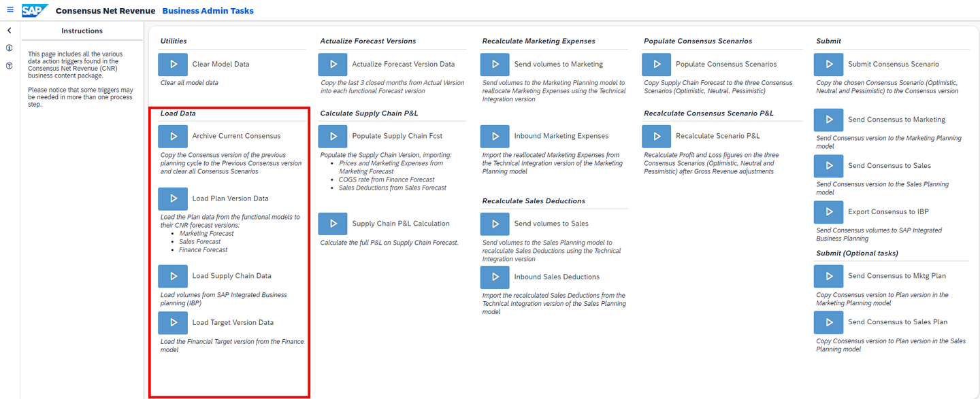Run the Clear Model Data play button
This screenshot has width=980, height=399.
pos(173,65)
